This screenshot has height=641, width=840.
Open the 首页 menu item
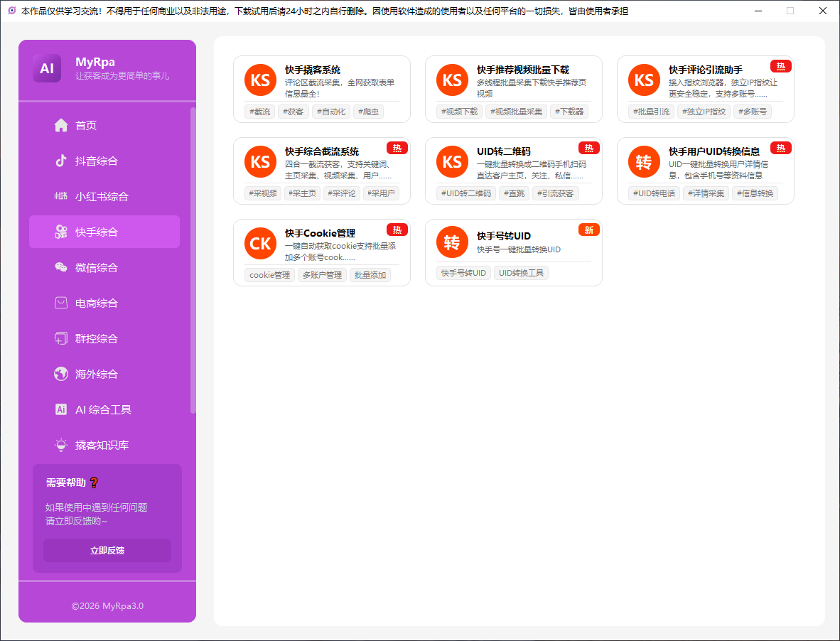104,125
